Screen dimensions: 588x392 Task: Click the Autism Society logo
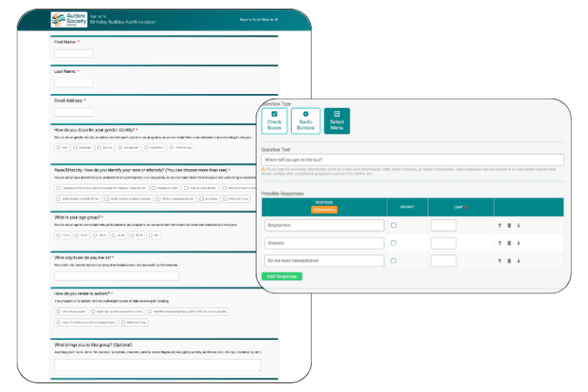(x=67, y=19)
